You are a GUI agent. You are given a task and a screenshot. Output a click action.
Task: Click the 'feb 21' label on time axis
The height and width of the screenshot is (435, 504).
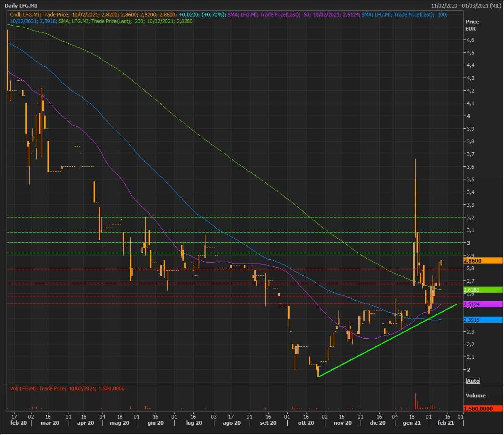point(446,423)
